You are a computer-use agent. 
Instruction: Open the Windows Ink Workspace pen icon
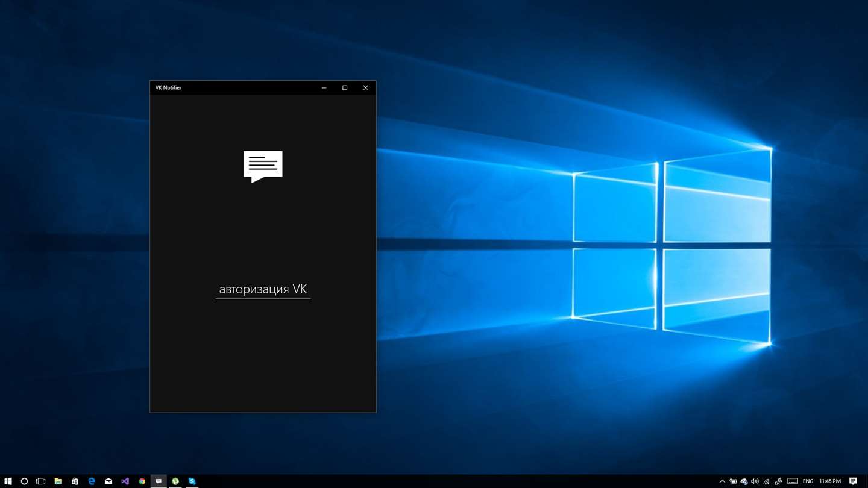pos(778,481)
